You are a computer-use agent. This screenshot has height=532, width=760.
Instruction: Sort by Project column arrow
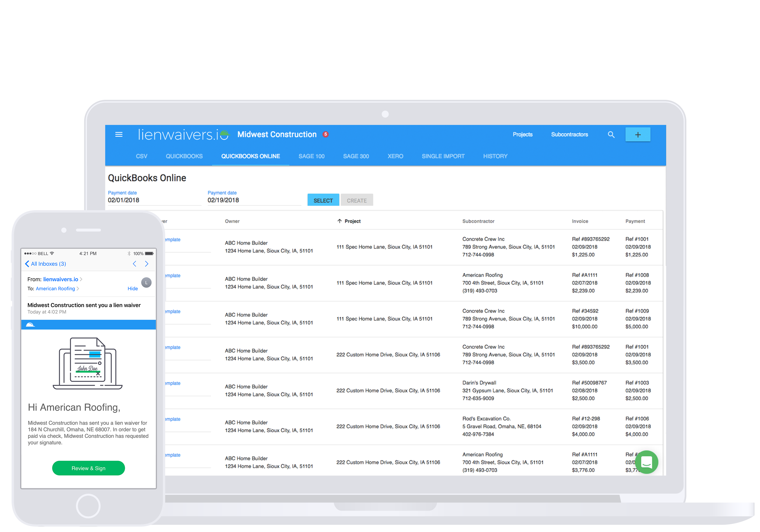pyautogui.click(x=339, y=221)
